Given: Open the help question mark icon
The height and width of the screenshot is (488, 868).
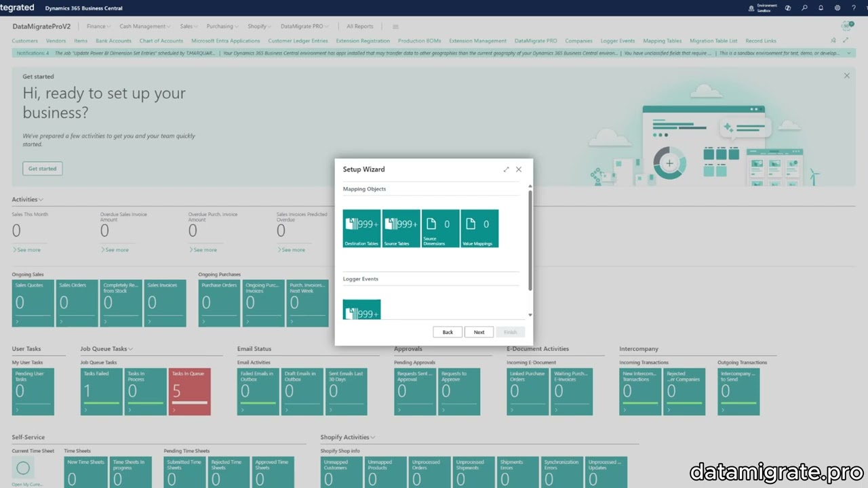Looking at the screenshot, I should 854,8.
